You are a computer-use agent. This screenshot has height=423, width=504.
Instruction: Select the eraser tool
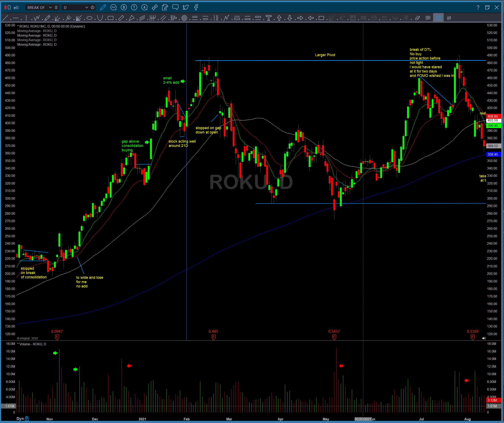point(417,18)
